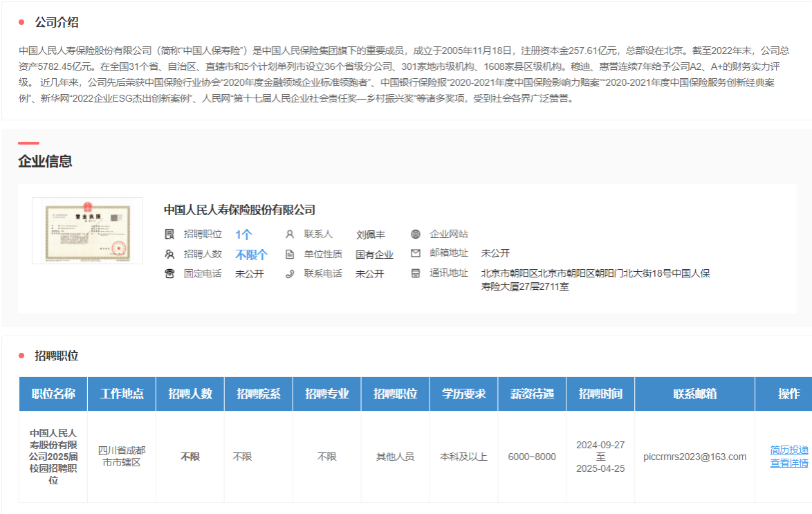Click the 工作地点 column header
Screen dimensions: 812x514
click(x=122, y=394)
